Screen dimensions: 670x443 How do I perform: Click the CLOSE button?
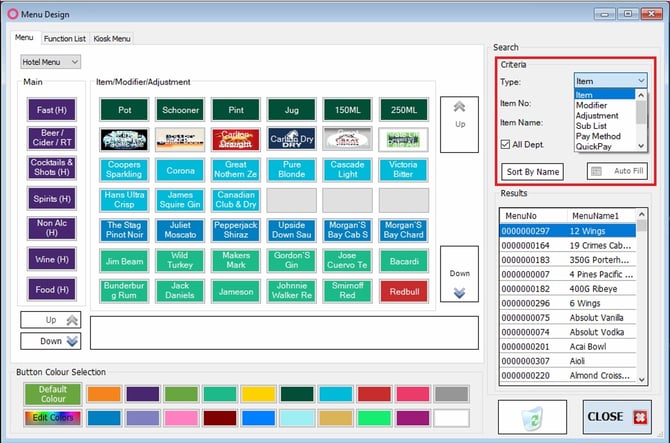(x=617, y=417)
